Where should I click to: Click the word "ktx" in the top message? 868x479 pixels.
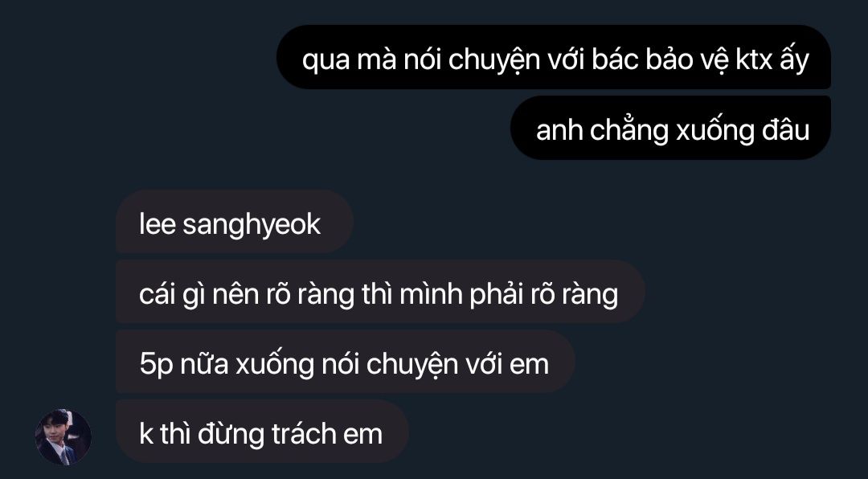pos(754,59)
